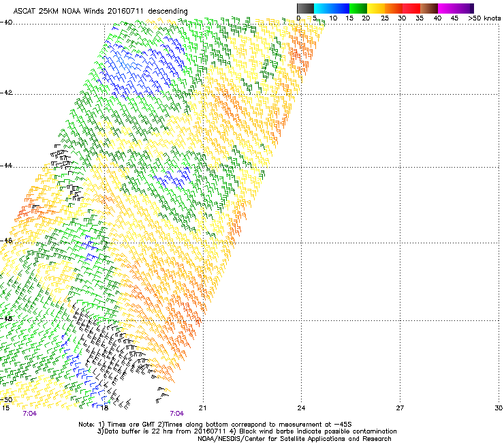Click the '7:04' time label near longitude 15

tap(29, 414)
